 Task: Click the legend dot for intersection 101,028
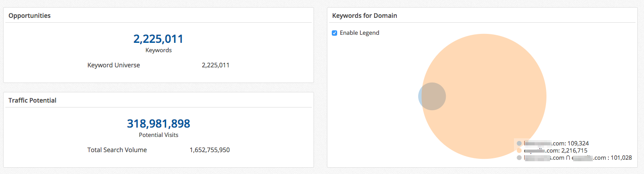coord(519,158)
